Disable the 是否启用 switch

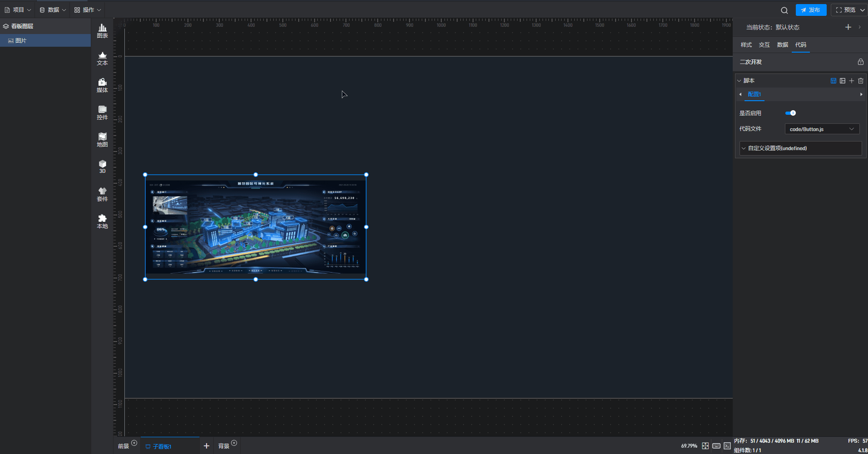coord(790,113)
